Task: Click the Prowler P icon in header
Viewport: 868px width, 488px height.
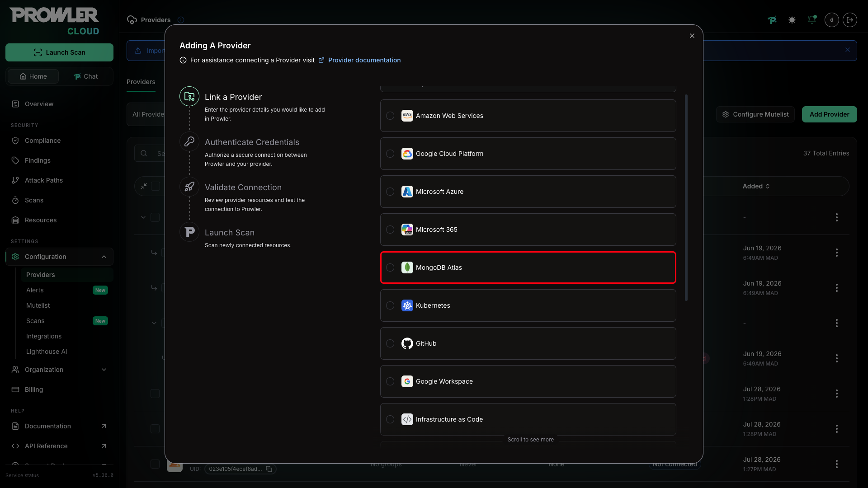Action: point(772,20)
